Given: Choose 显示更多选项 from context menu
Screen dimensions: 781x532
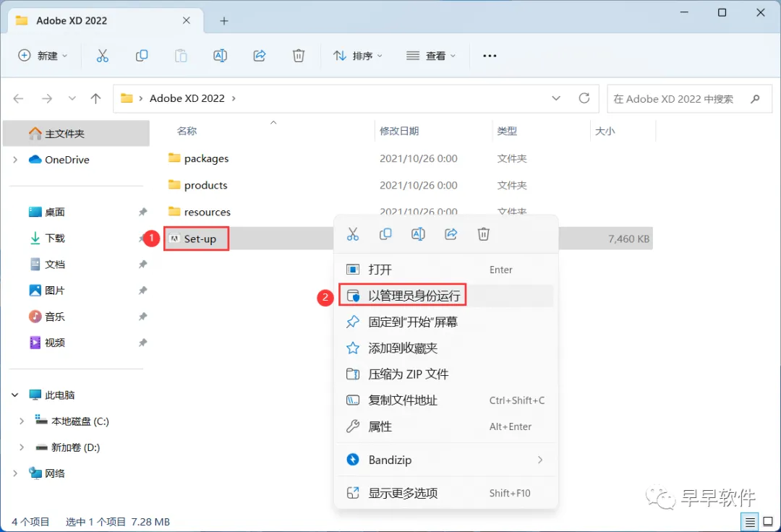Looking at the screenshot, I should click(445, 493).
